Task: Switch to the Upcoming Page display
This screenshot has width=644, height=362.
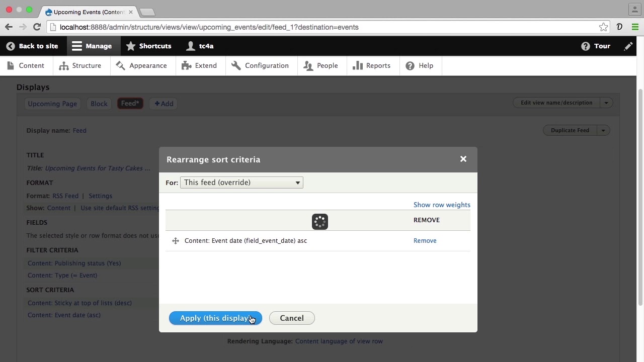Action: 52,104
